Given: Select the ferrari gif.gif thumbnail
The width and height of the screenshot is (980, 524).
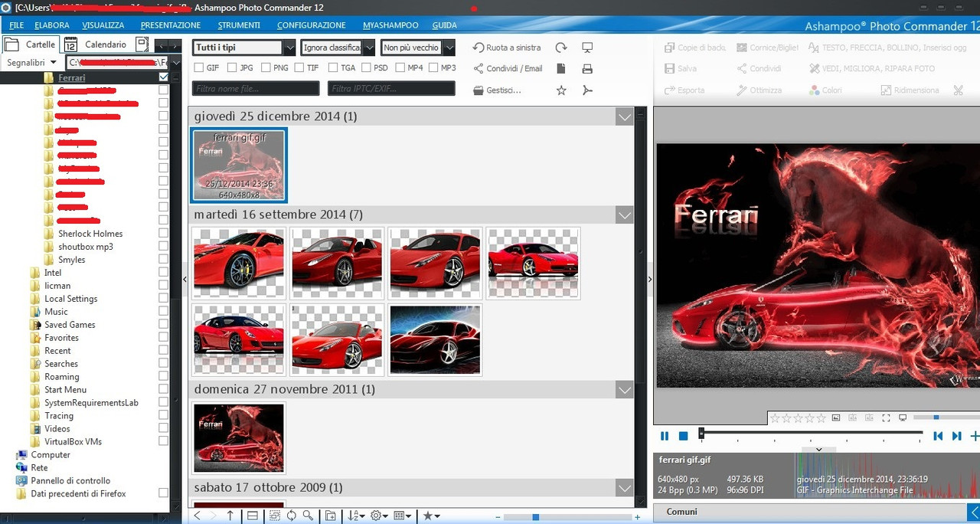Looking at the screenshot, I should 238,165.
